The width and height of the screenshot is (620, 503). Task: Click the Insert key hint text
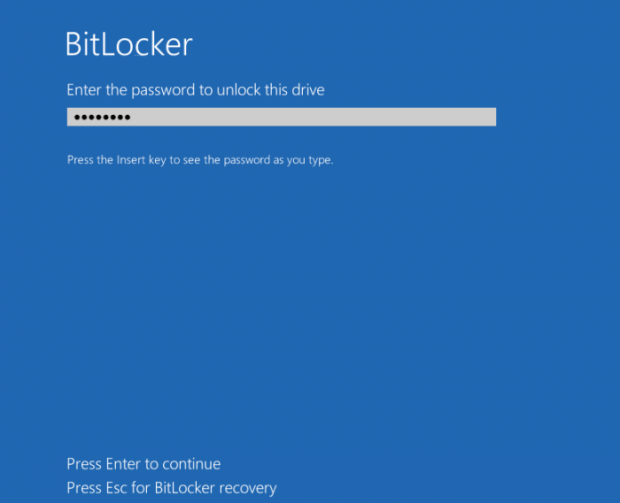pos(199,159)
